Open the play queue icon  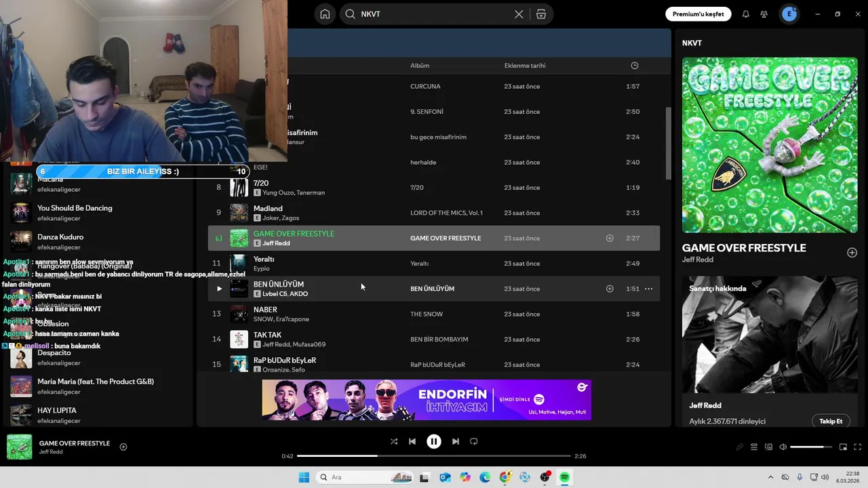click(x=754, y=447)
